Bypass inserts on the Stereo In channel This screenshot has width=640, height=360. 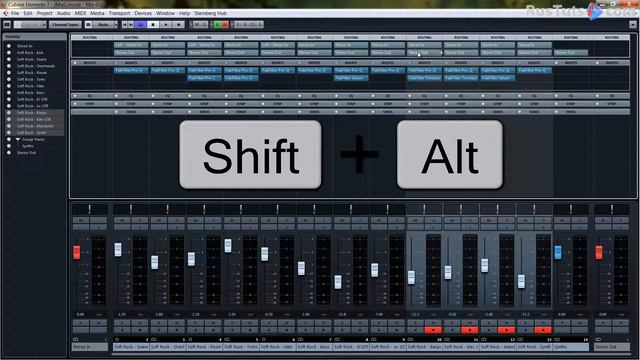coord(75,63)
